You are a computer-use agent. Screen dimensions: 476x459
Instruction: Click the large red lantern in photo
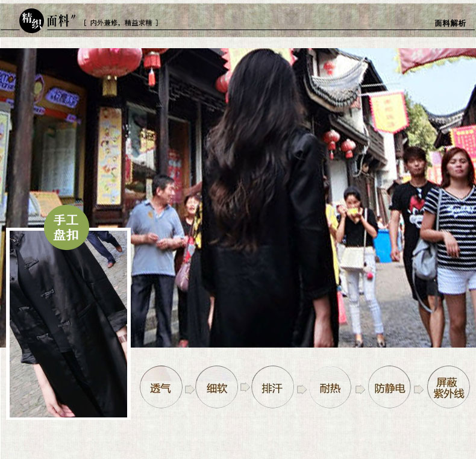click(110, 64)
